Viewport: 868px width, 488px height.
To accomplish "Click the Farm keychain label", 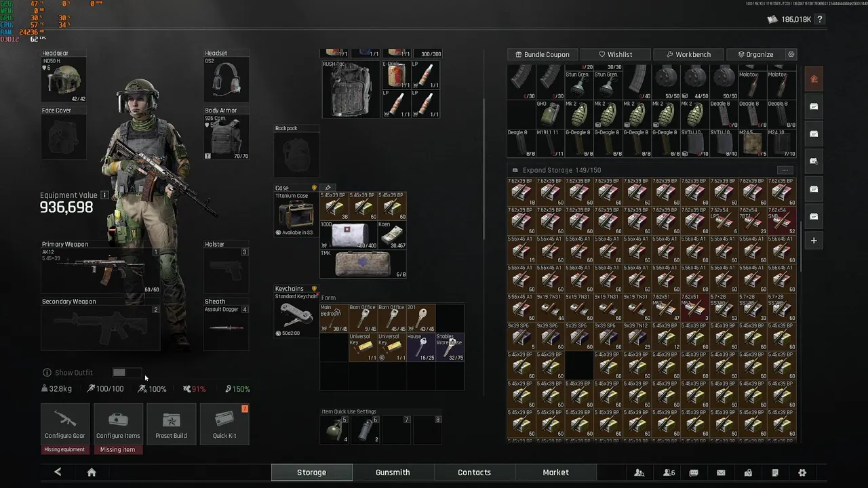I will [328, 298].
